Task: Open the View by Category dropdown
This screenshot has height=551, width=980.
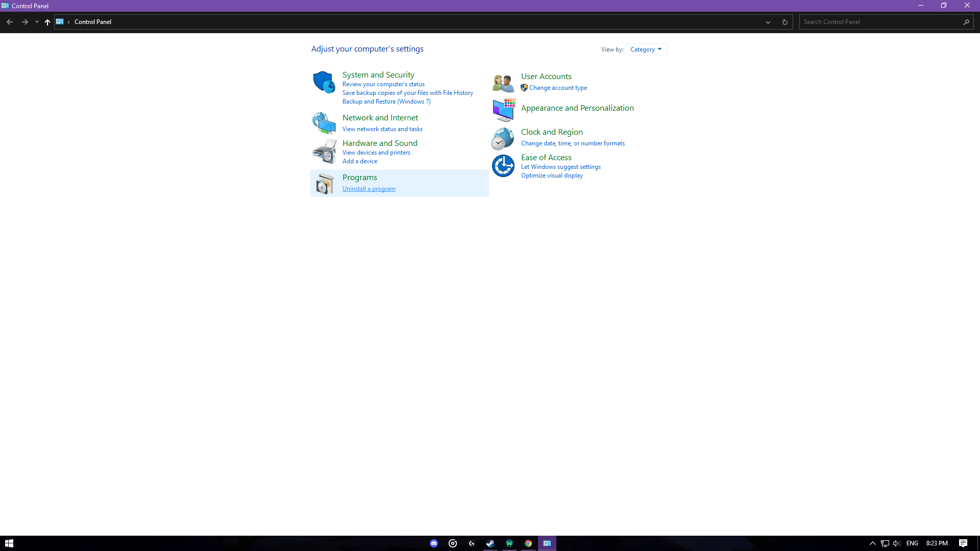Action: (x=646, y=49)
